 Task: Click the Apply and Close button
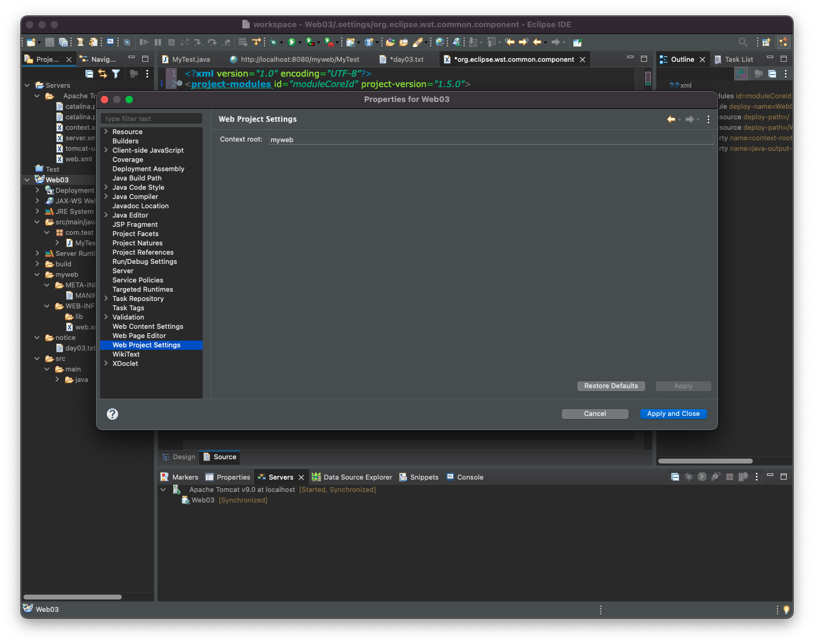pos(673,414)
